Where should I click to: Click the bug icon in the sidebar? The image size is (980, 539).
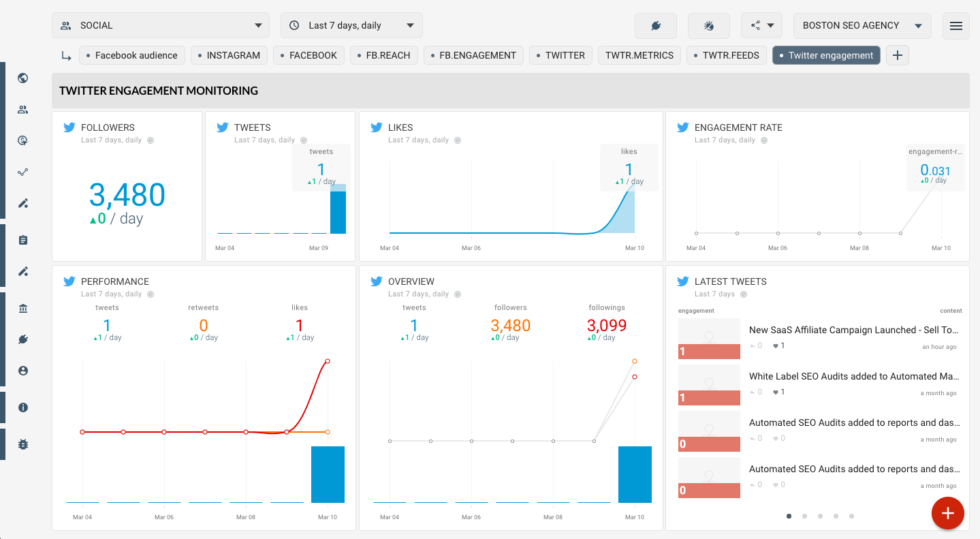(x=23, y=444)
